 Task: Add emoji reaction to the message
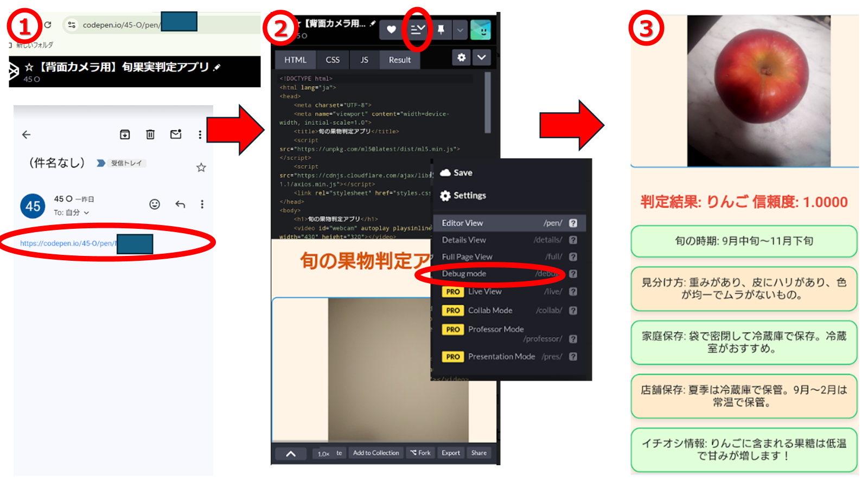[155, 204]
